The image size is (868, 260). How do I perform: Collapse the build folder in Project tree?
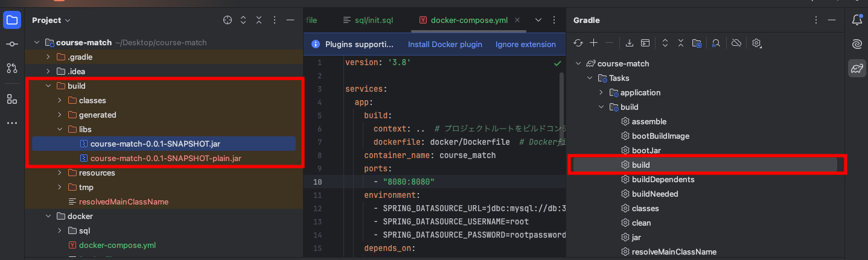click(48, 86)
